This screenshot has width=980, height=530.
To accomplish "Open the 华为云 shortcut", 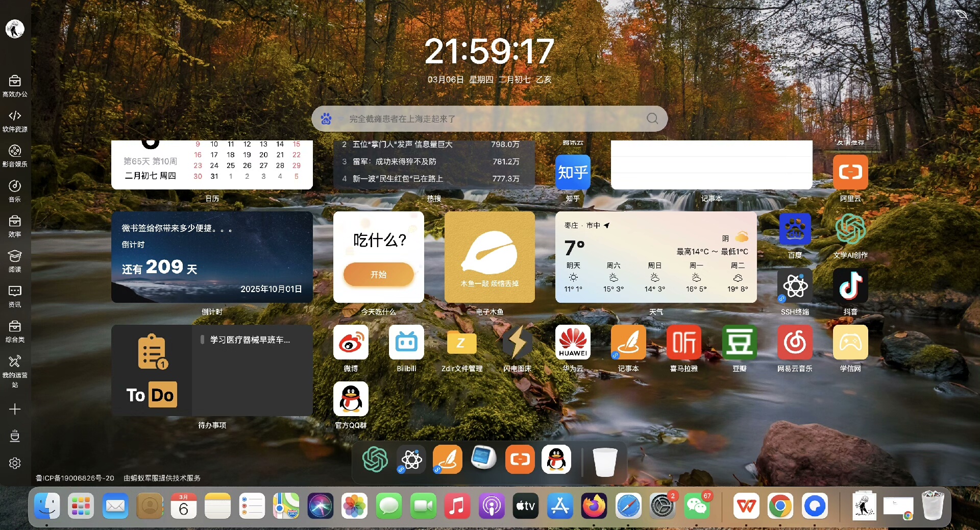I will (573, 342).
